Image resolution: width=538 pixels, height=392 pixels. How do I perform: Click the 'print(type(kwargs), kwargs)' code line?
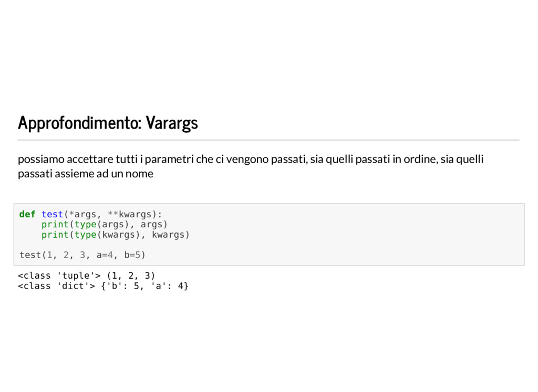tap(116, 235)
